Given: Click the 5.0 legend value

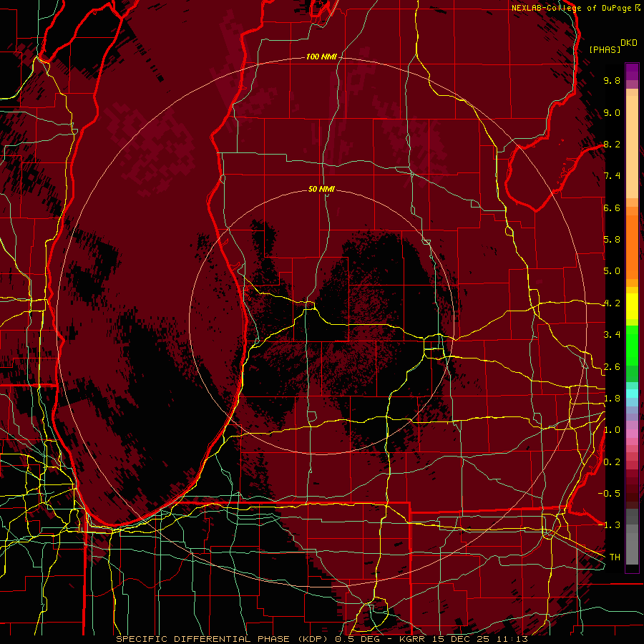Looking at the screenshot, I should [612, 271].
